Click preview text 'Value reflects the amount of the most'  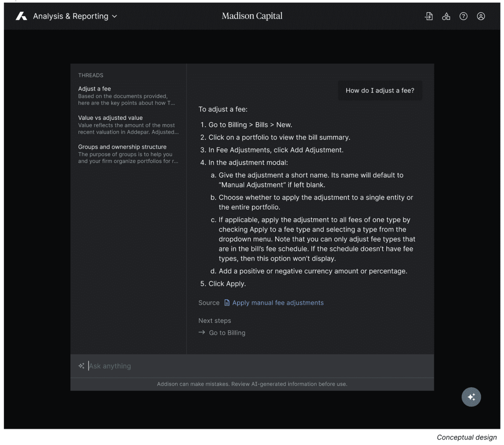[126, 125]
